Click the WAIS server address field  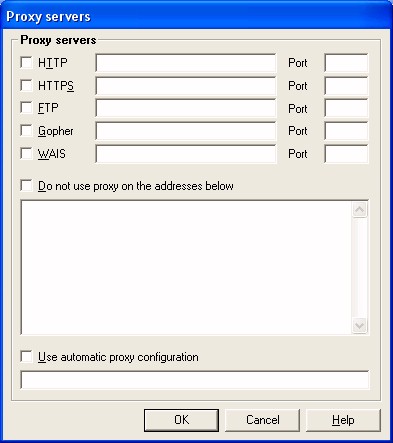(x=186, y=154)
